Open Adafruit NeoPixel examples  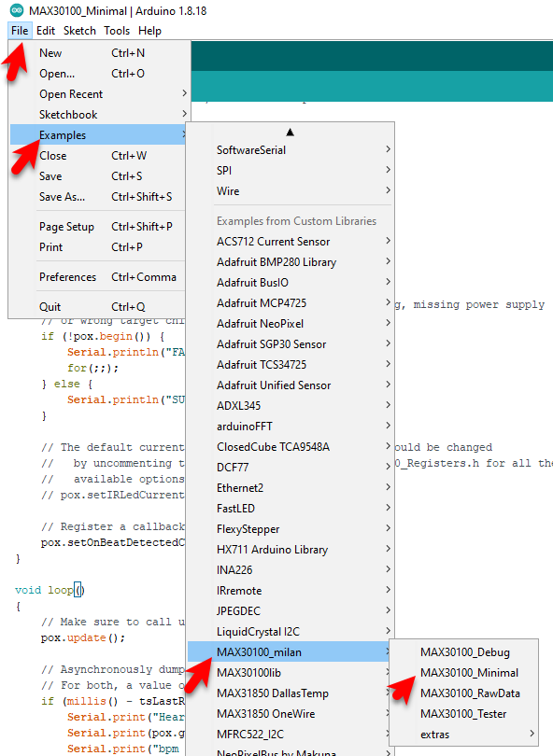(290, 324)
